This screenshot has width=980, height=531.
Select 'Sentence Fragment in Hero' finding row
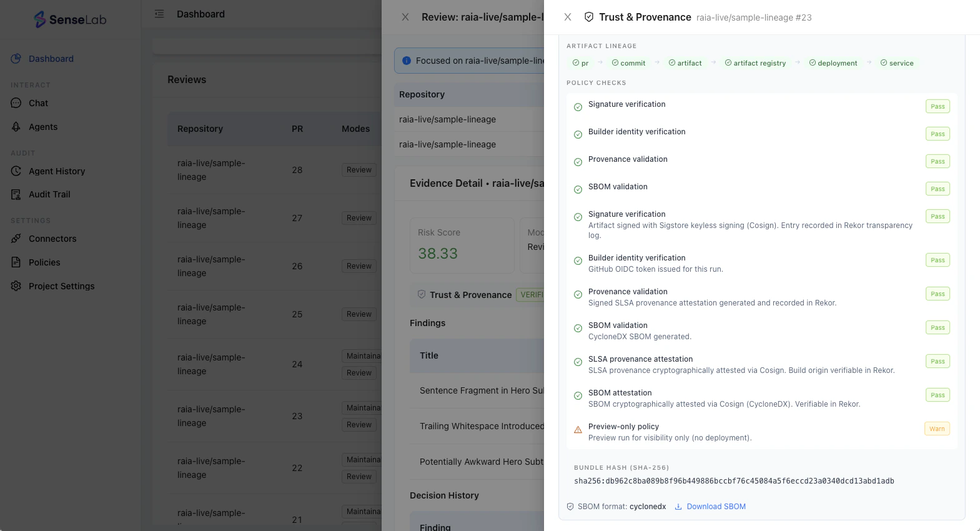(x=477, y=390)
